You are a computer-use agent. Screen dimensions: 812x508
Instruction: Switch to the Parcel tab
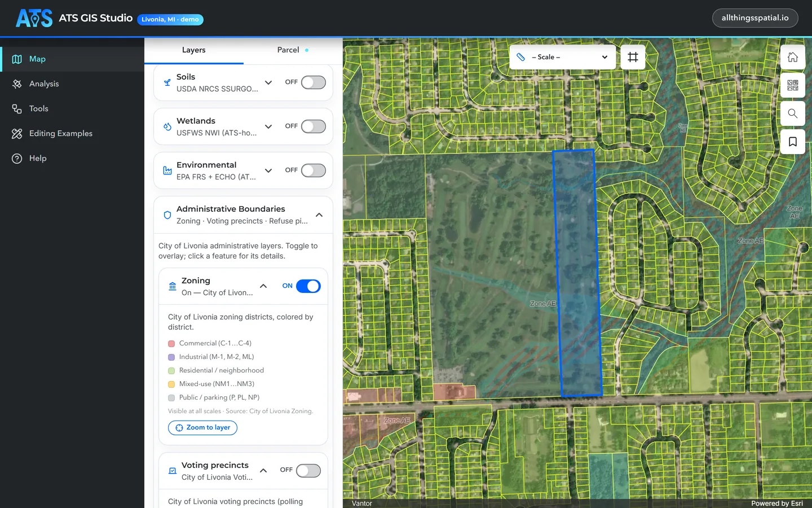(x=293, y=50)
